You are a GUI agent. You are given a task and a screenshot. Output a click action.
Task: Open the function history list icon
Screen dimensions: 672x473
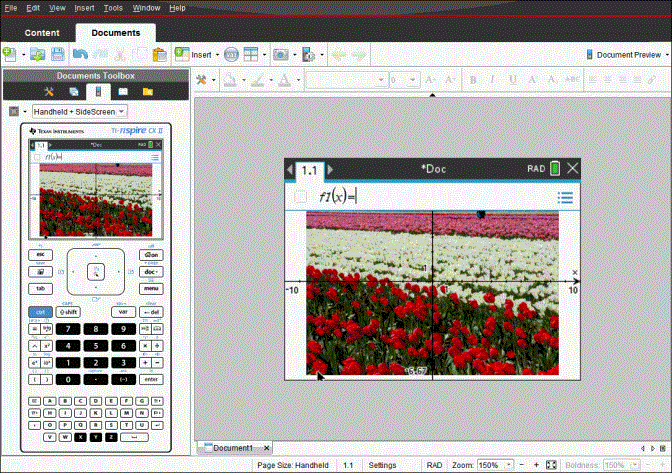[x=565, y=197]
